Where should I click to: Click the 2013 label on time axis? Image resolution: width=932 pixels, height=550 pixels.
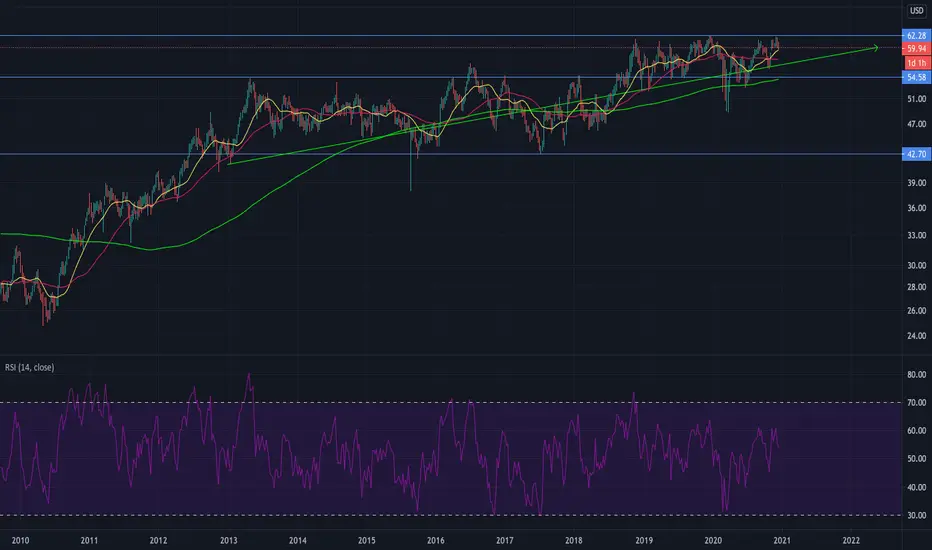[x=228, y=540]
